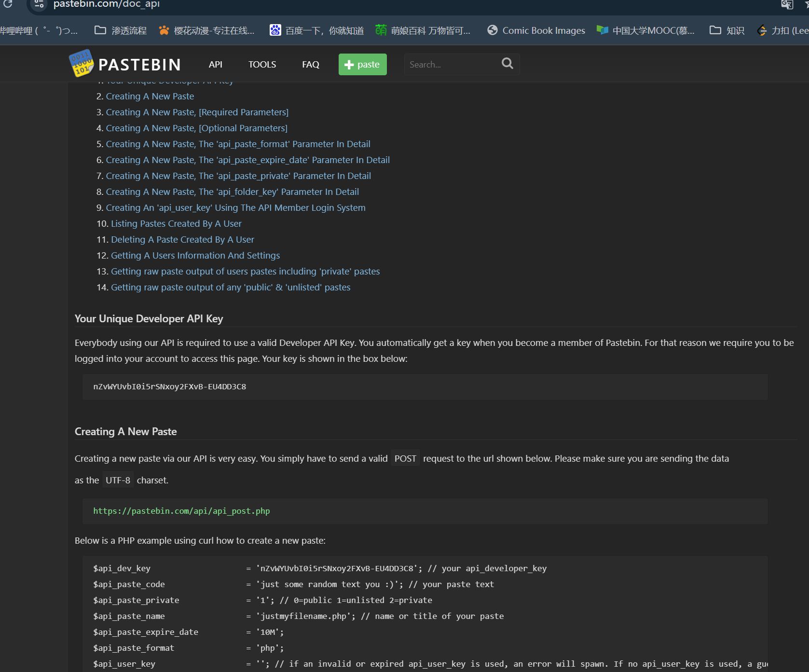Open raw paste output including 'private' link
This screenshot has height=672, width=809.
(246, 271)
